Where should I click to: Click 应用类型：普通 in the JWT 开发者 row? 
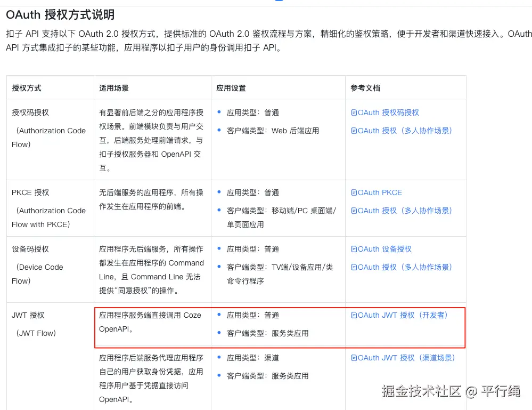(x=253, y=315)
